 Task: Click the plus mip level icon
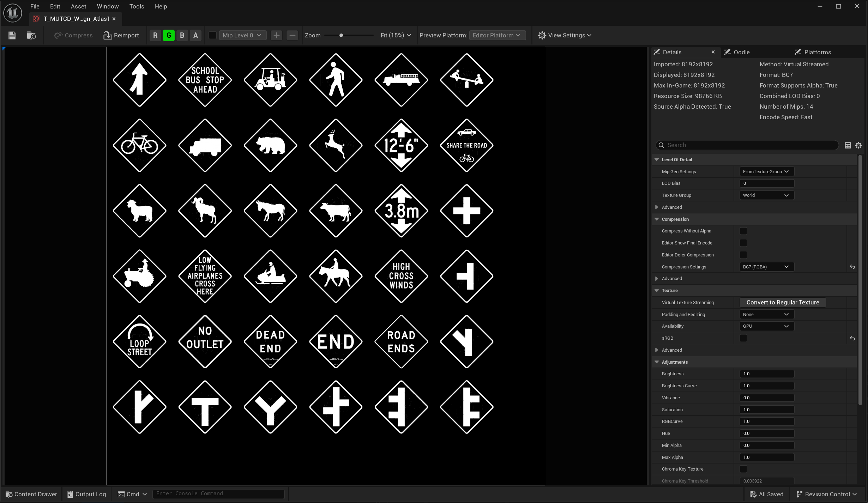coord(276,35)
